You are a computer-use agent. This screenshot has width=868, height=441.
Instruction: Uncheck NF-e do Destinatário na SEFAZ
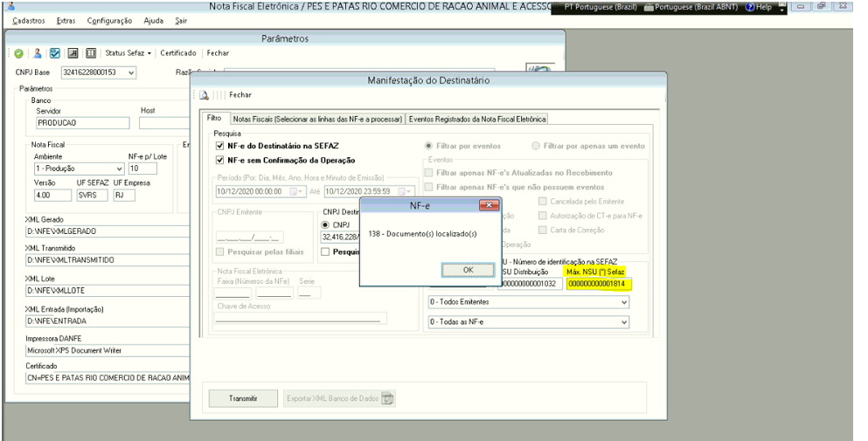(220, 146)
